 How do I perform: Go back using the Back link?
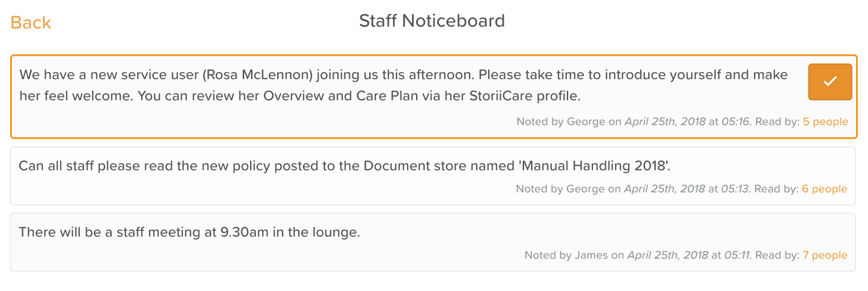point(31,23)
